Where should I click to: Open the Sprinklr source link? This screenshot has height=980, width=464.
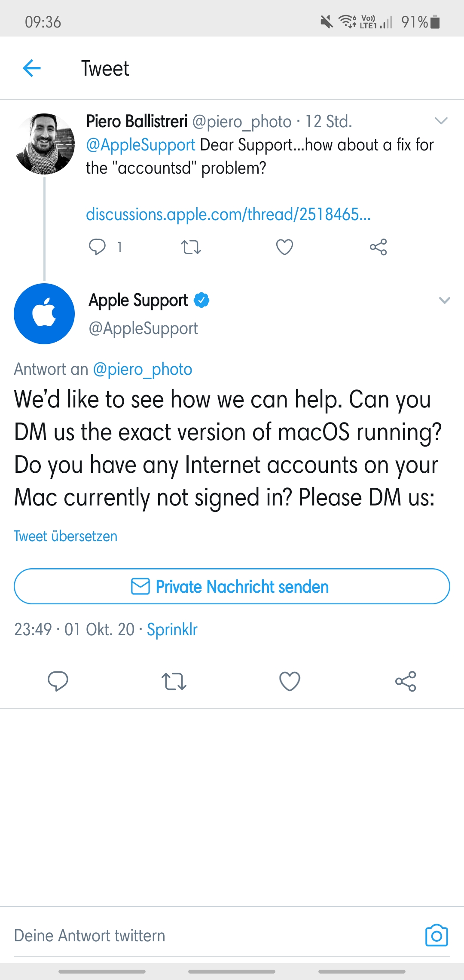coord(172,629)
